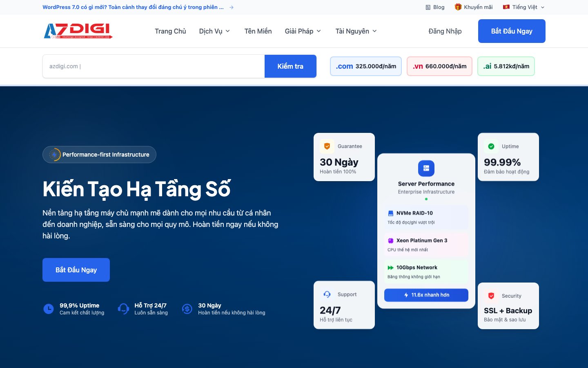Expand the Dịch Vụ menu chevron

tap(228, 31)
